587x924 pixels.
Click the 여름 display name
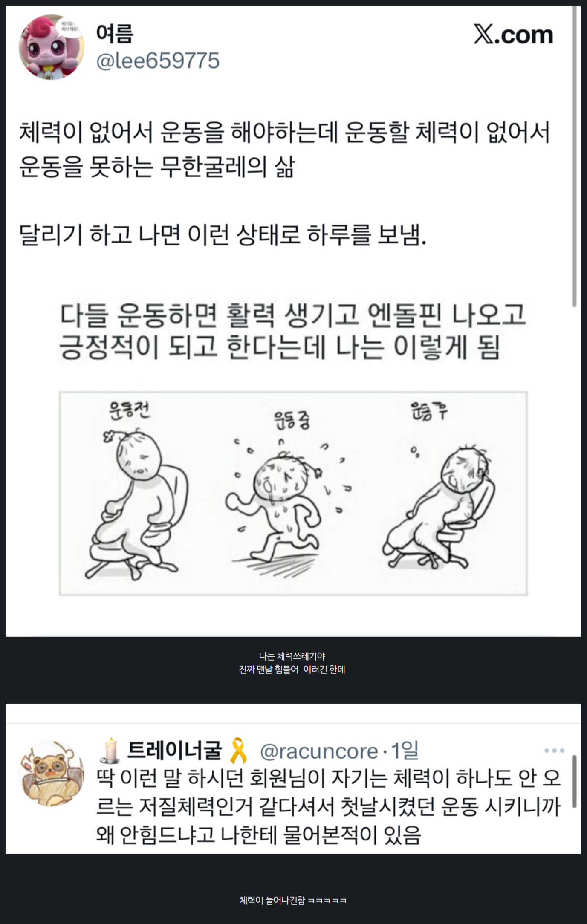click(x=115, y=34)
